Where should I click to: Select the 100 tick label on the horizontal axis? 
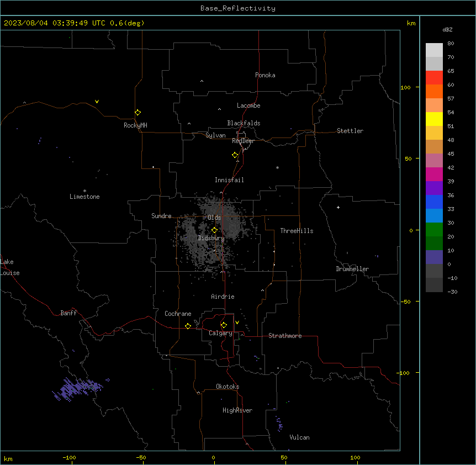point(355,457)
